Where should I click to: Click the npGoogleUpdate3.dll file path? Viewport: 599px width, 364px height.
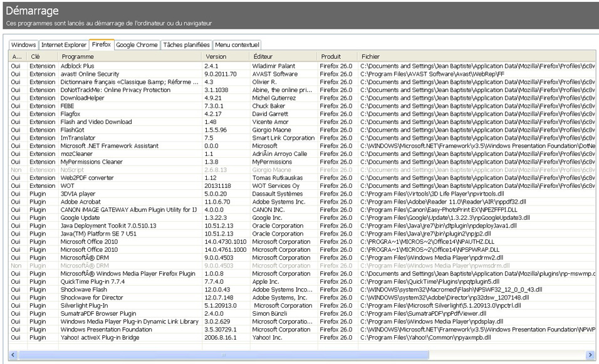(x=445, y=218)
